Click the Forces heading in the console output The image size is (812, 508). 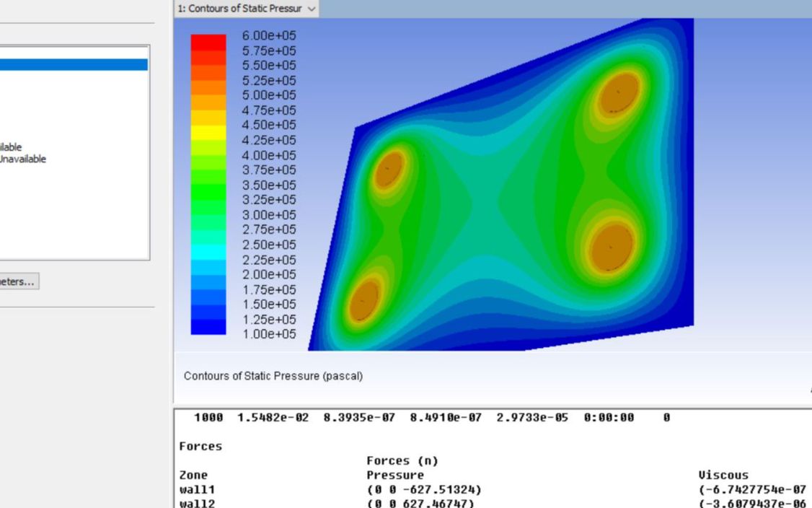tap(200, 446)
